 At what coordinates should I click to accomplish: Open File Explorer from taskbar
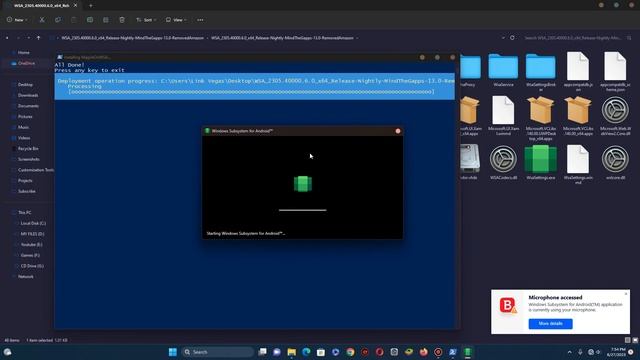coord(291,352)
